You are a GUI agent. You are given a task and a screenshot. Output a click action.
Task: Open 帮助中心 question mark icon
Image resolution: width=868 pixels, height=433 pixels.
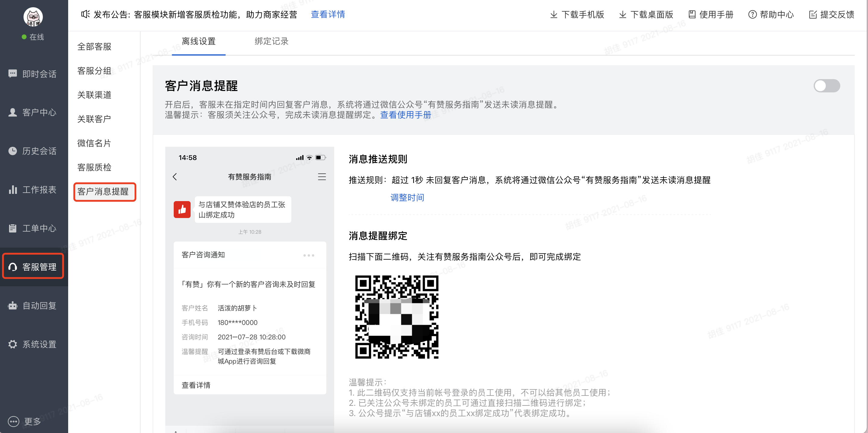pyautogui.click(x=752, y=14)
